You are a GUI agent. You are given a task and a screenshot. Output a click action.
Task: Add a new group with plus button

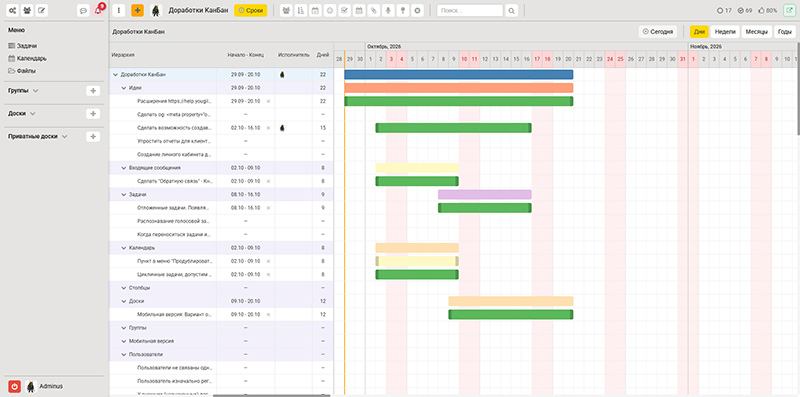[93, 91]
